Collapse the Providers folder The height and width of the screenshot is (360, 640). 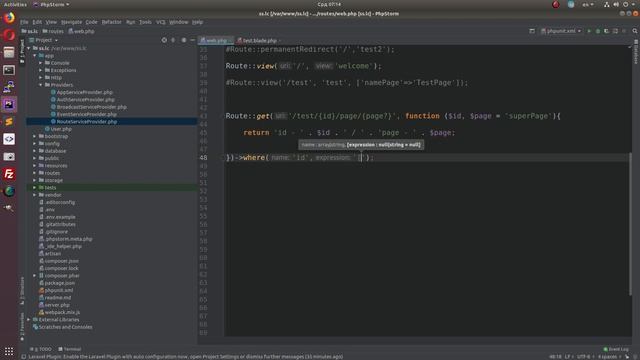(41, 85)
